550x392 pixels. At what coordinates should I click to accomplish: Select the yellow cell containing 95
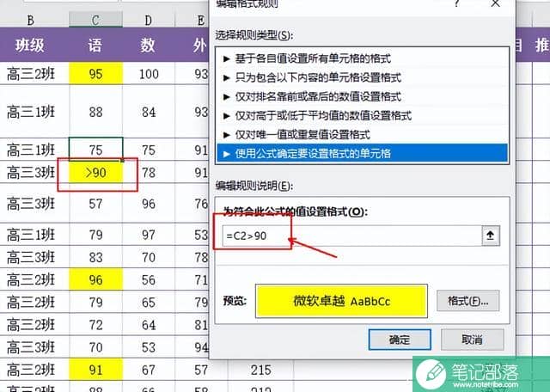coord(95,74)
